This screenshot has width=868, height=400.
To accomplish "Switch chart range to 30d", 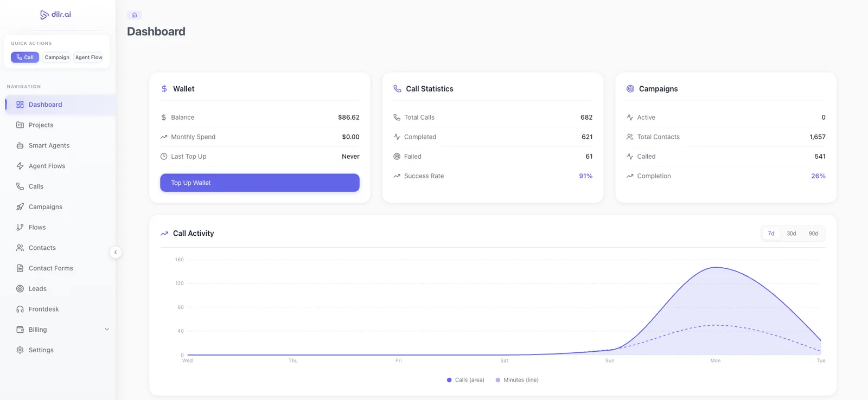I will pos(792,234).
